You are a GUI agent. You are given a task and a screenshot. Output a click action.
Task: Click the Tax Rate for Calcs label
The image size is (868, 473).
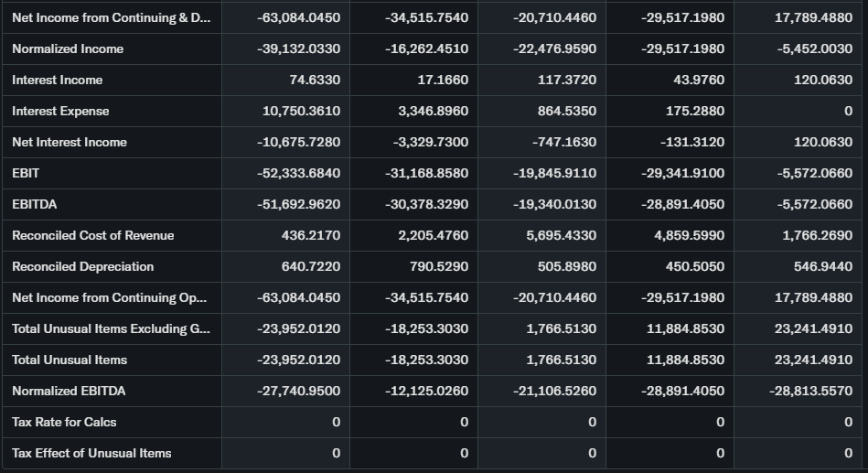[64, 422]
